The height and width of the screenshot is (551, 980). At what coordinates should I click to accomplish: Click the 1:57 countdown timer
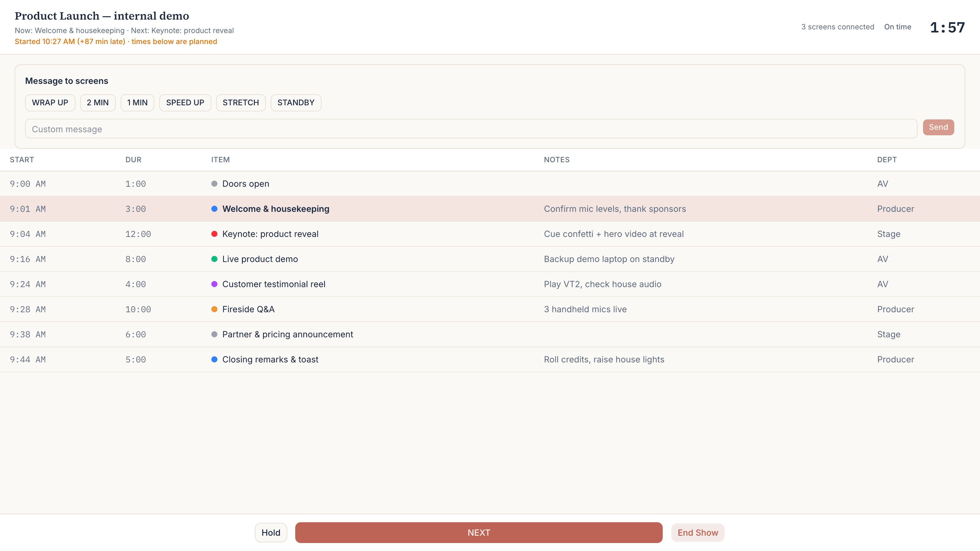click(947, 27)
